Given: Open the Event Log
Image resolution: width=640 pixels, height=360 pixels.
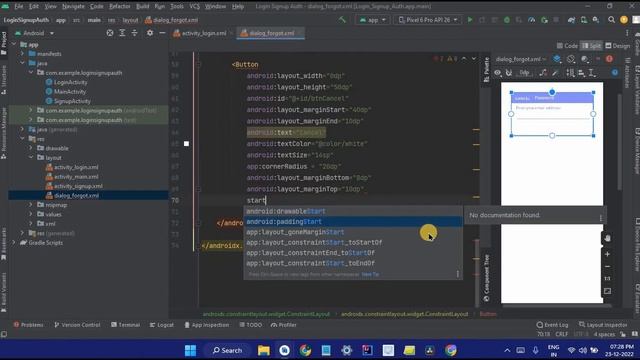Looking at the screenshot, I should [552, 325].
